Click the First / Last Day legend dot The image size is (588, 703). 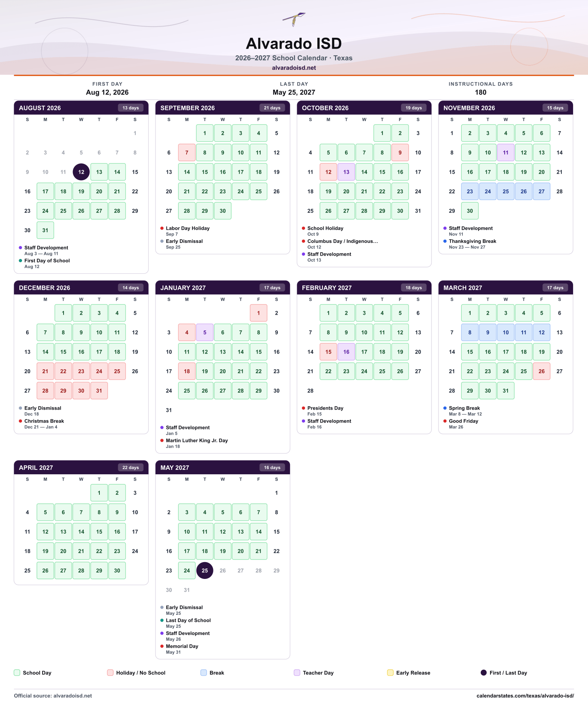tap(483, 673)
